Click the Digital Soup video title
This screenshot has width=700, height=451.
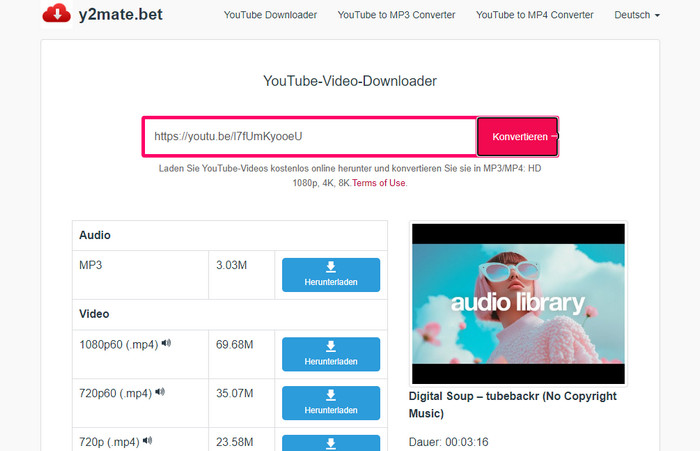tap(512, 405)
